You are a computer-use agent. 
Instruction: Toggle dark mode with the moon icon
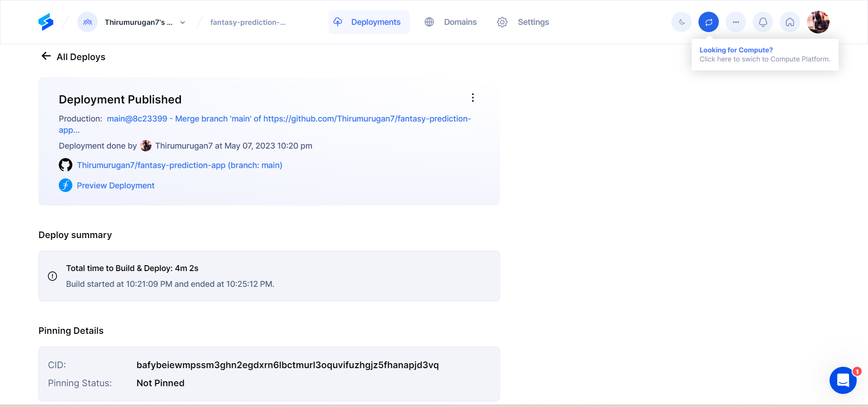682,22
